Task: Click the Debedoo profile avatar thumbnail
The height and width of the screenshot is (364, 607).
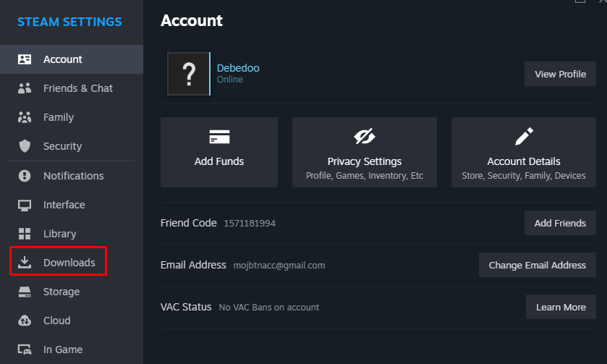Action: click(189, 74)
